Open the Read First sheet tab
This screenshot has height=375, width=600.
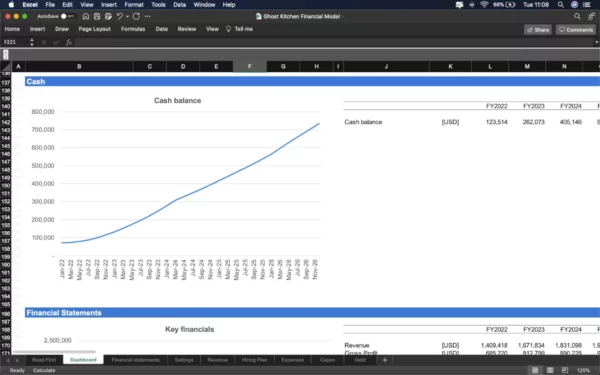tap(44, 360)
